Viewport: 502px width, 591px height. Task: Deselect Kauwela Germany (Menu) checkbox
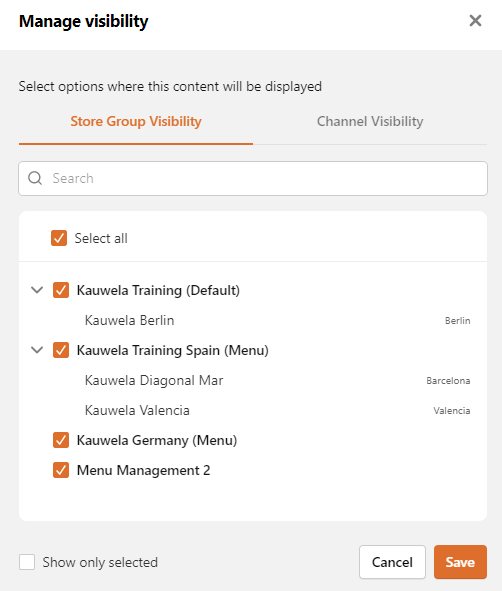(x=61, y=440)
